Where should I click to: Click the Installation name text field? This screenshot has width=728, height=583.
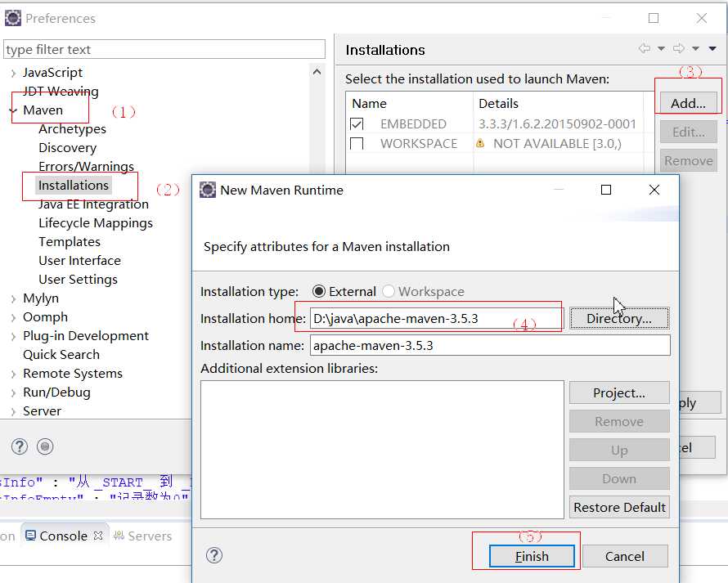pyautogui.click(x=490, y=345)
